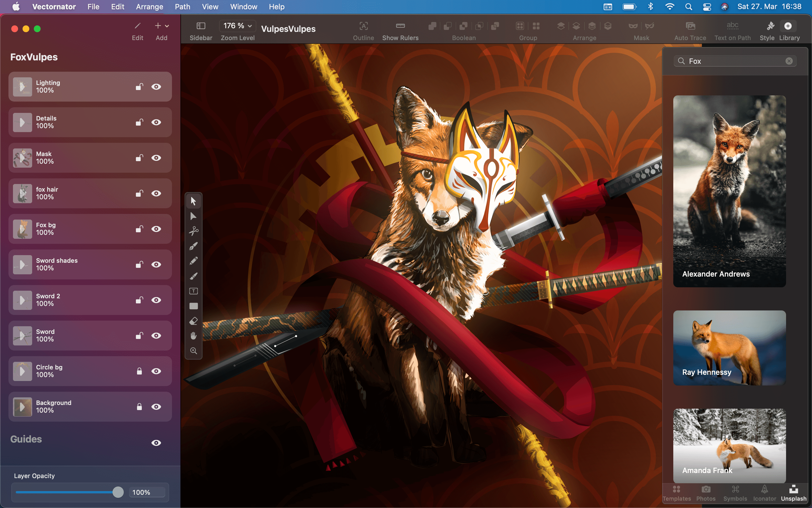The image size is (812, 508).
Task: Click the Text on Path icon
Action: pos(732,26)
